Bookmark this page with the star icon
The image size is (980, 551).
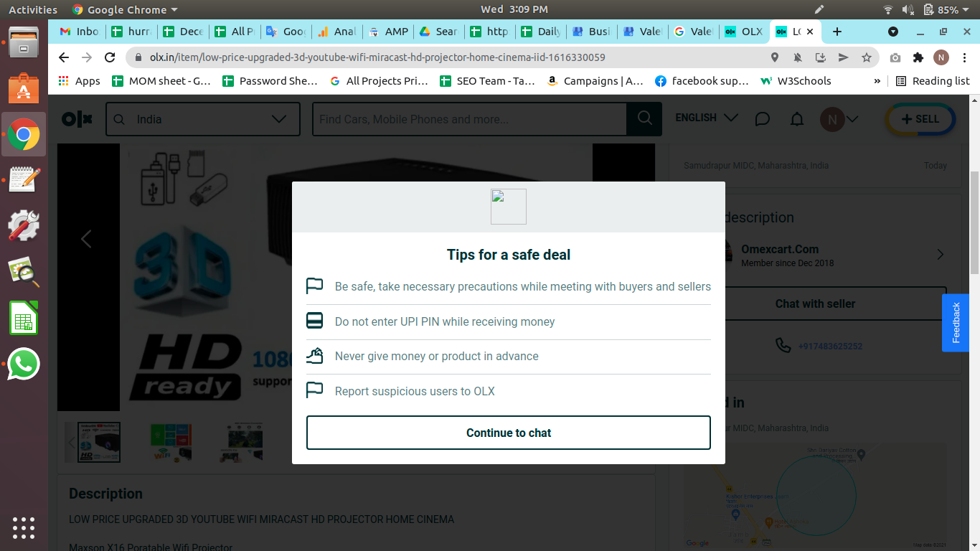[x=867, y=57]
